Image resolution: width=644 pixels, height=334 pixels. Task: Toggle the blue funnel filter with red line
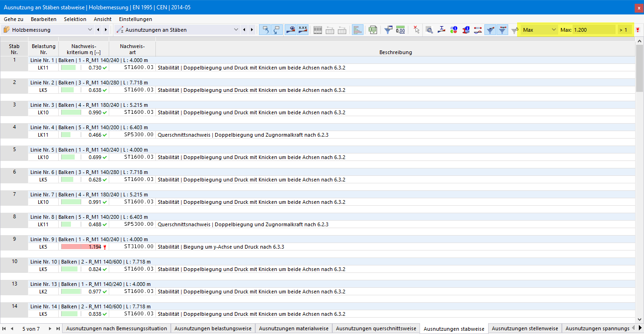tap(503, 30)
